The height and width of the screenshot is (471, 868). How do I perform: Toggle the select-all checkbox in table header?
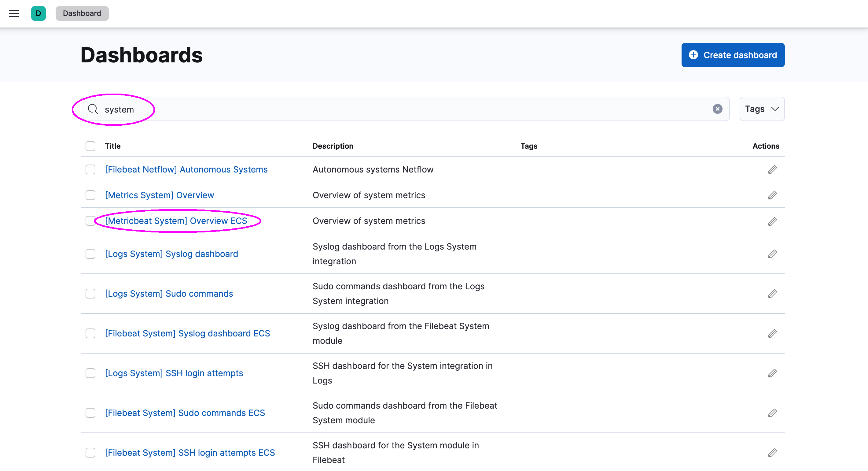[x=90, y=146]
